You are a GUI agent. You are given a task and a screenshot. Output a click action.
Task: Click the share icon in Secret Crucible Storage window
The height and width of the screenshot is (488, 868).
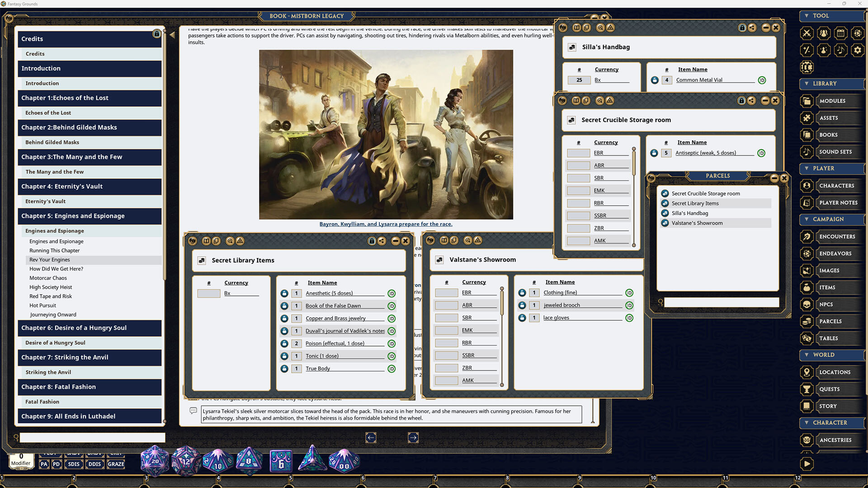click(751, 100)
